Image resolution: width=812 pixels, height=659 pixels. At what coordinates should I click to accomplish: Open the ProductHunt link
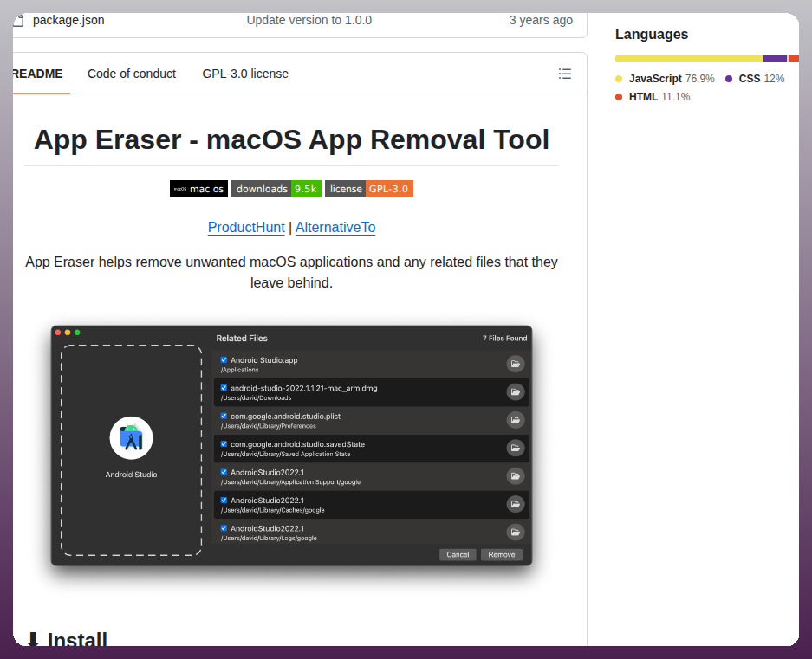tap(246, 227)
